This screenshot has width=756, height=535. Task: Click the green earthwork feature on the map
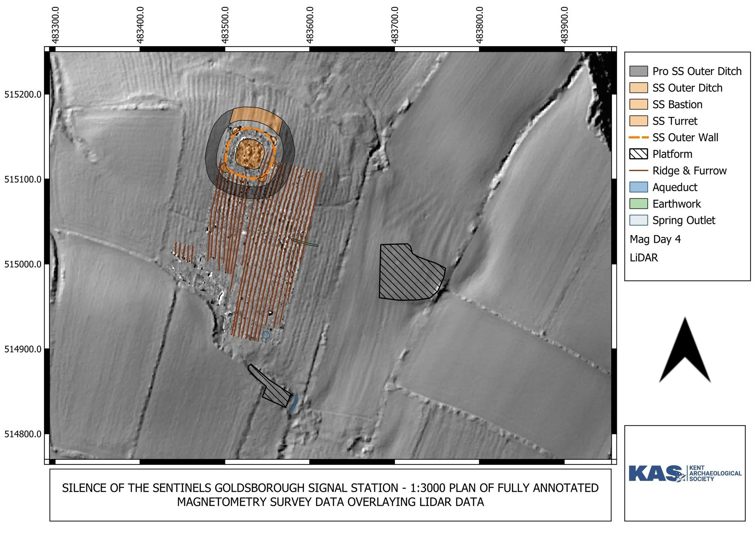click(x=305, y=243)
